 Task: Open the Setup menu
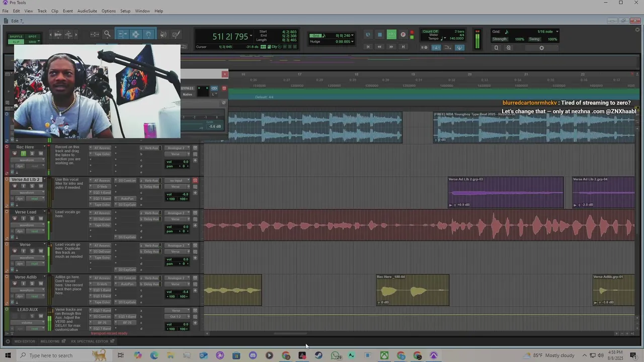pos(125,11)
